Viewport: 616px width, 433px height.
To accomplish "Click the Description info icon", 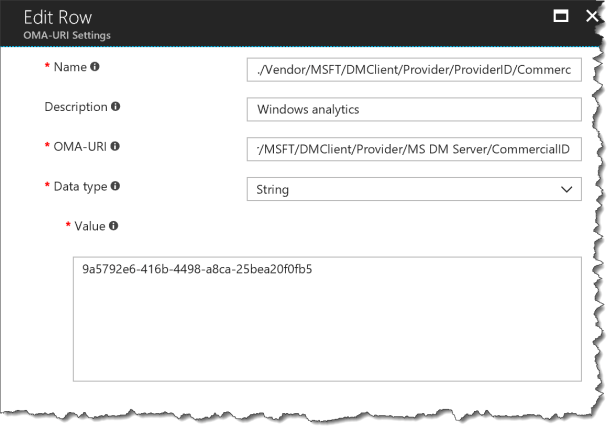I will click(x=116, y=107).
